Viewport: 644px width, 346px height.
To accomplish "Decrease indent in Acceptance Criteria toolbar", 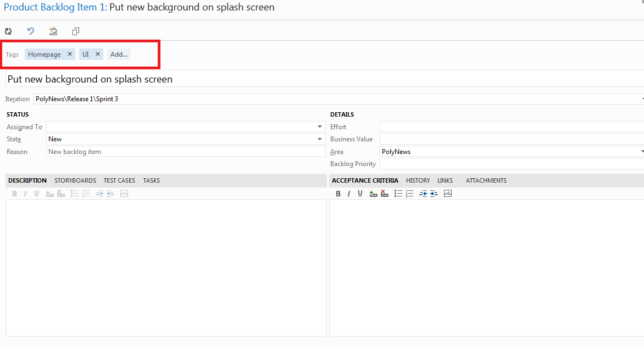I will point(423,194).
